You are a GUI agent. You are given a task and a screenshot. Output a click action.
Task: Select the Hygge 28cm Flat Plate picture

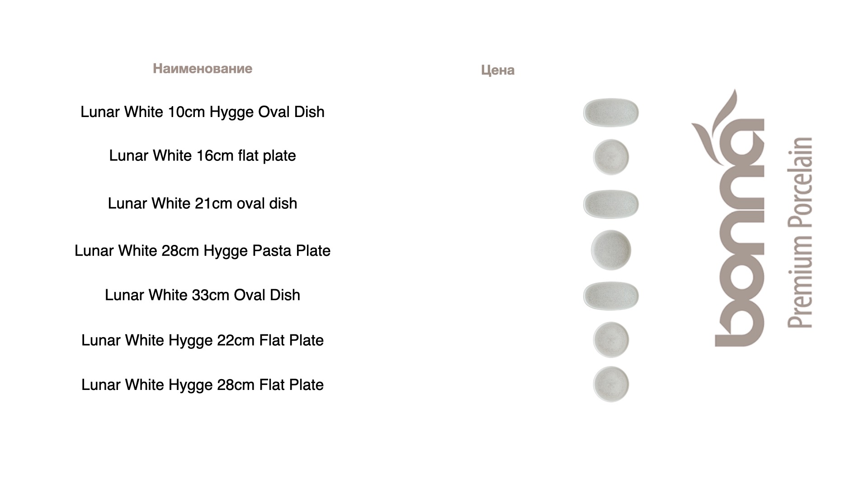point(611,384)
